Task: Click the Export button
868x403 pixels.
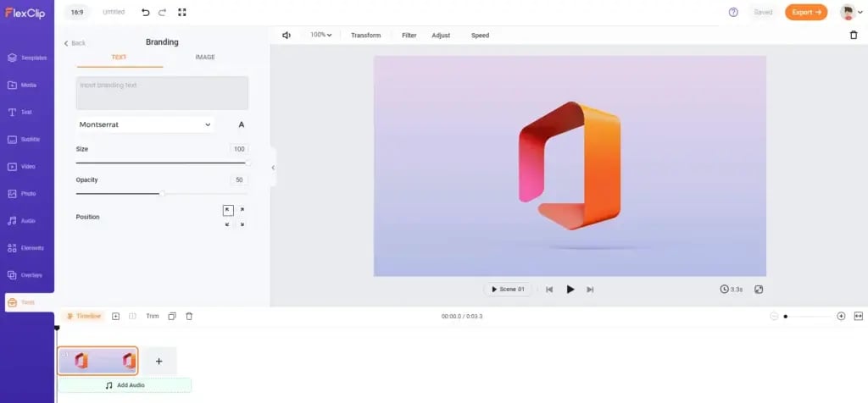Action: coord(805,13)
